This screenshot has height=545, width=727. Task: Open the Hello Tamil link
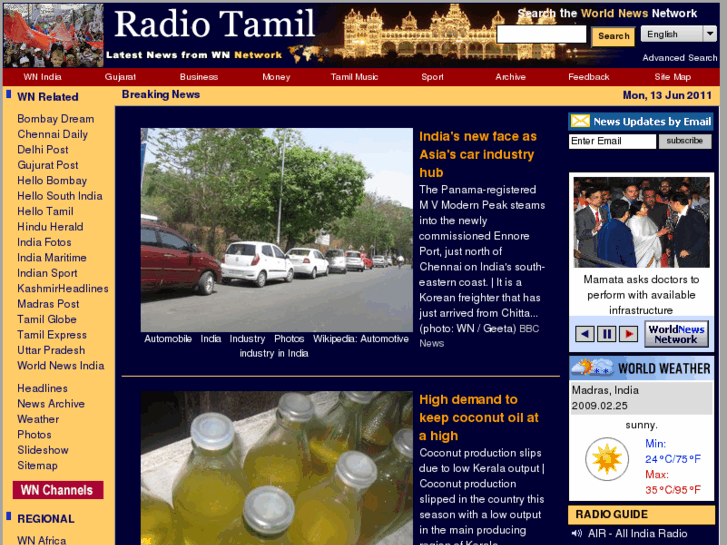(x=45, y=211)
